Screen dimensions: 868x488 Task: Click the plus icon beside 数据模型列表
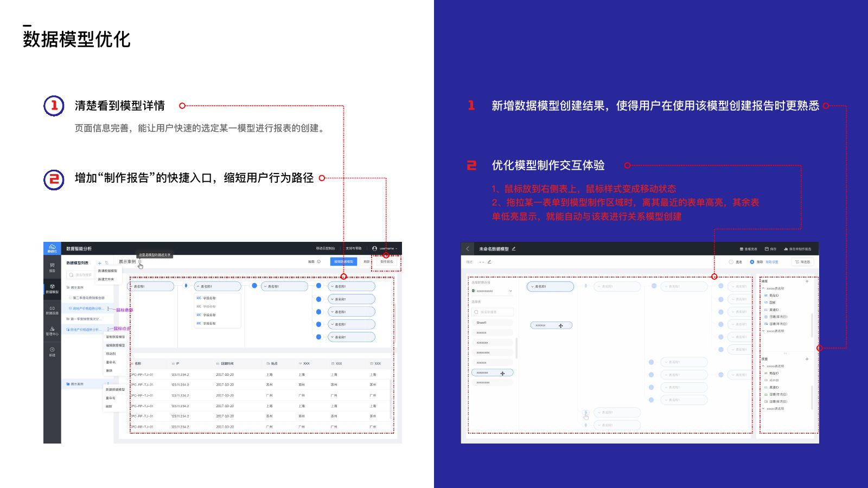point(99,263)
